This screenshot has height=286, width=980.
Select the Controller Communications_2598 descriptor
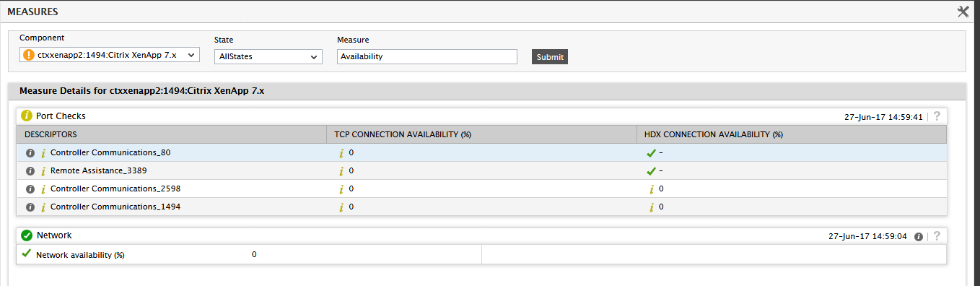click(x=115, y=188)
